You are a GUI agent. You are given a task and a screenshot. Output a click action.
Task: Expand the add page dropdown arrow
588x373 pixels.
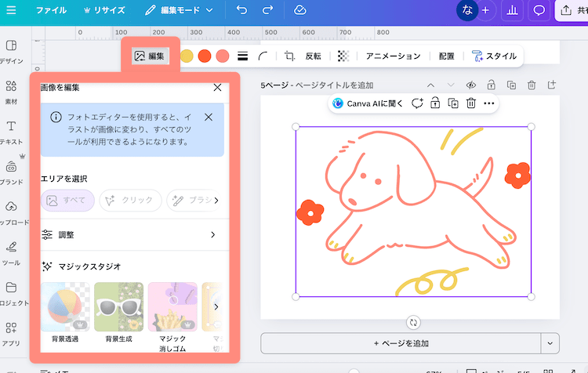coord(550,343)
